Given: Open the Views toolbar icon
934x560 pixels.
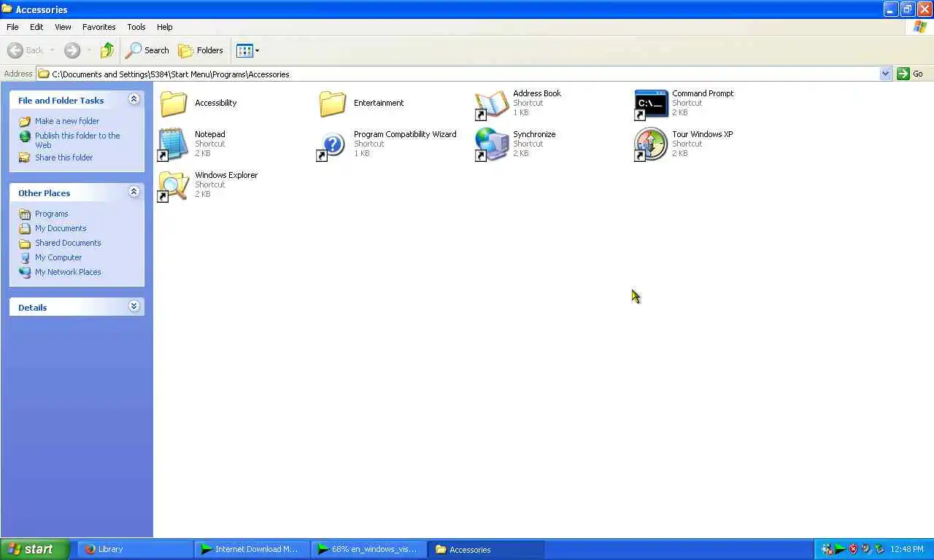Looking at the screenshot, I should (x=244, y=50).
